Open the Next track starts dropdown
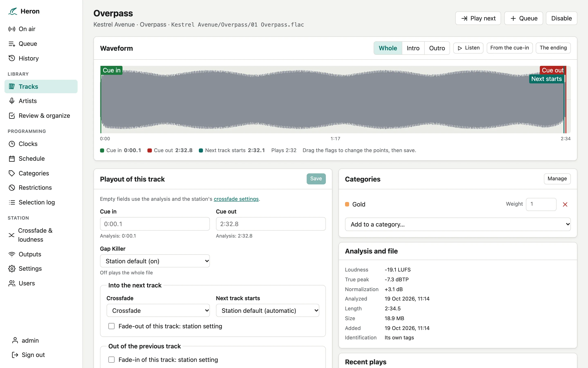The height and width of the screenshot is (368, 588). point(267,310)
